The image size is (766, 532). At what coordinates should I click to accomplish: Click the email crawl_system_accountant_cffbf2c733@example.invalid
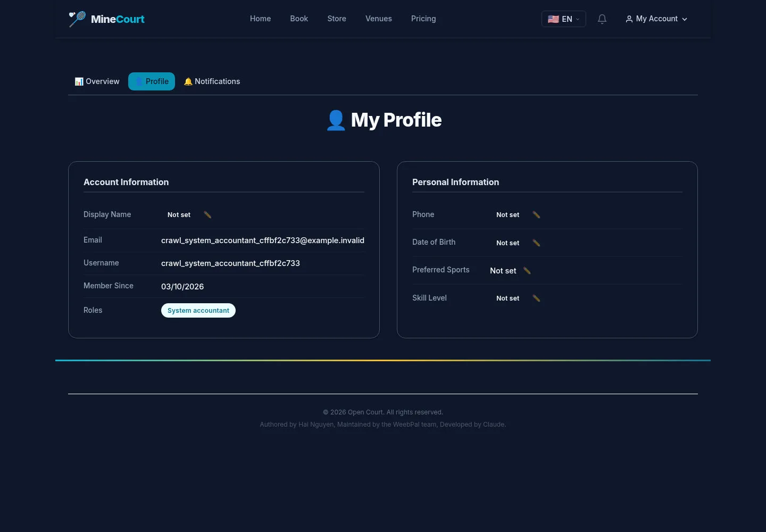click(x=263, y=240)
